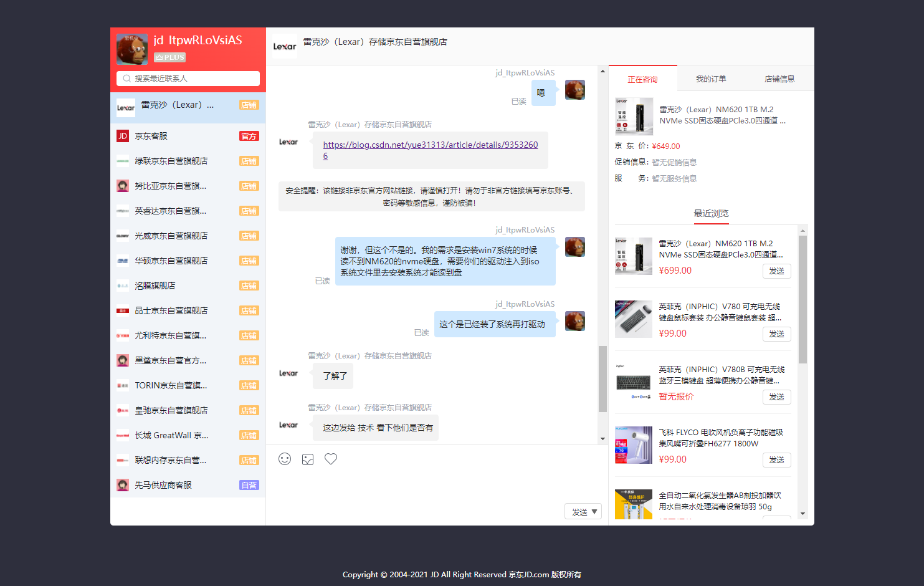Click the main 发送 message button
Screen dimensions: 924x586
pyautogui.click(x=579, y=512)
